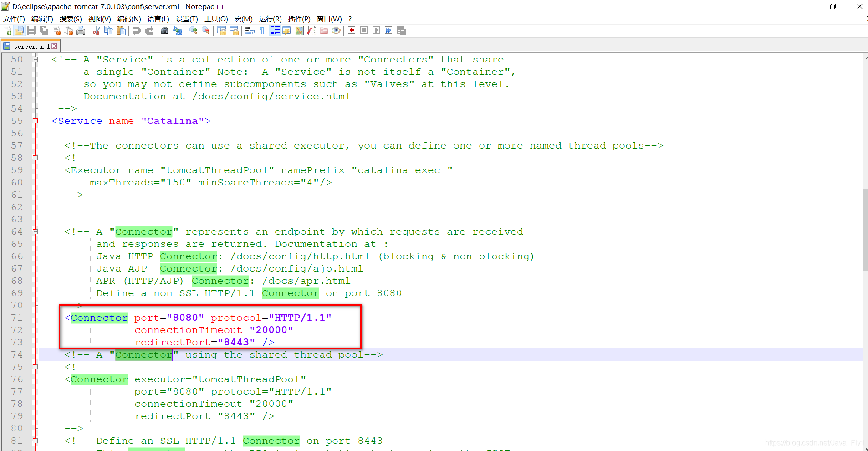Click line number 71 in margin
The image size is (868, 451).
click(x=17, y=318)
